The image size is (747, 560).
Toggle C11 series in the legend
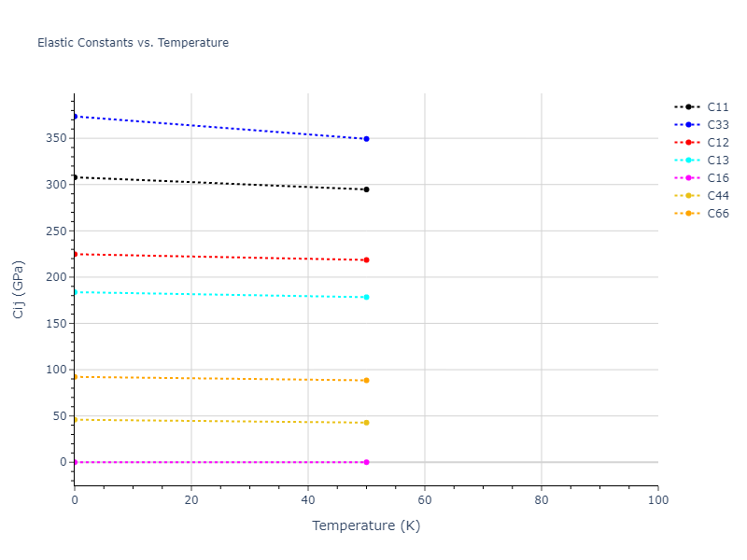(x=717, y=107)
